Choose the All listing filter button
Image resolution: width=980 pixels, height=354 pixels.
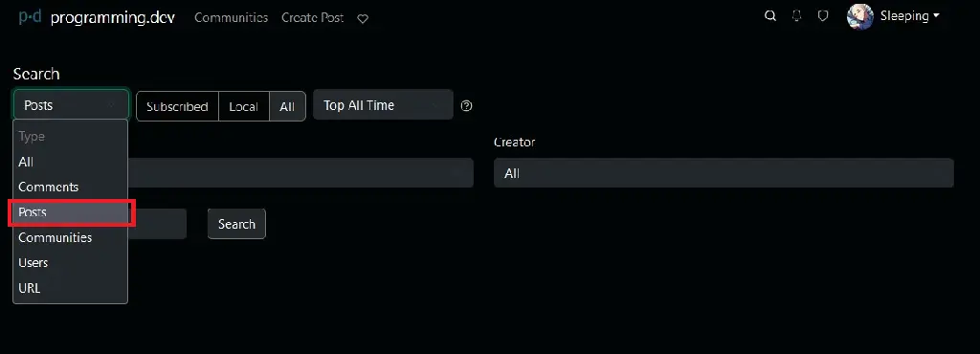coord(287,106)
